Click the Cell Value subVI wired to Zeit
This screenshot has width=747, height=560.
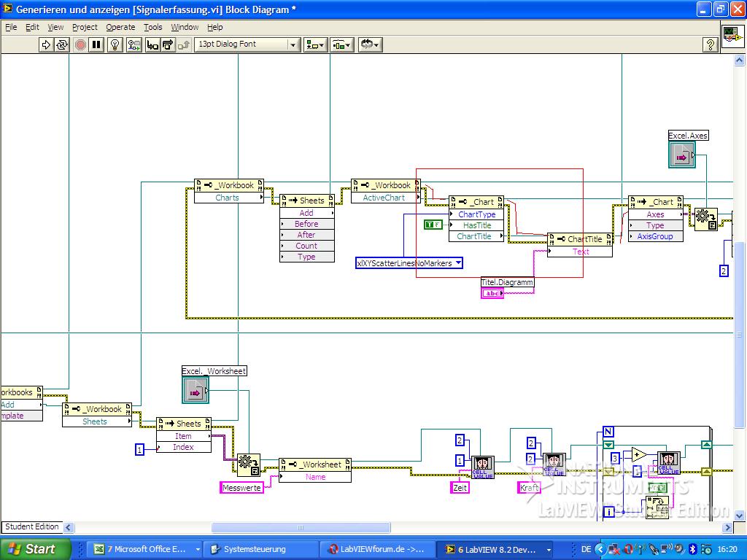coord(483,467)
